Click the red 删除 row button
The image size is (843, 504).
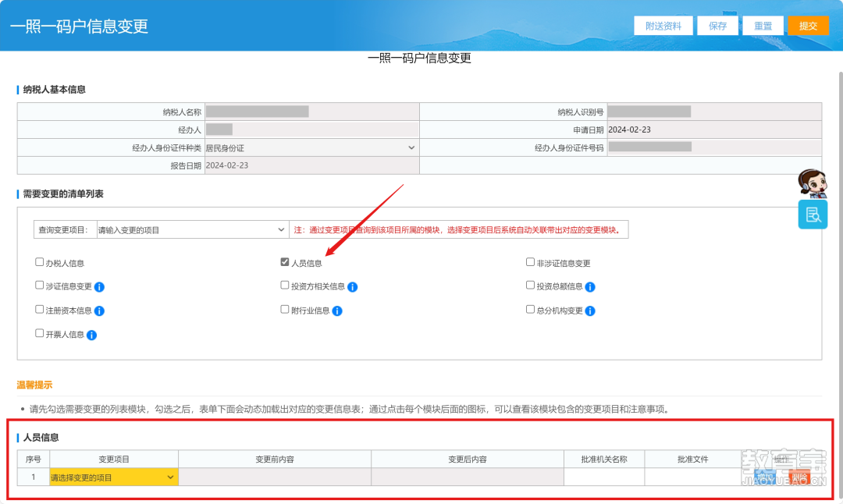coord(799,477)
